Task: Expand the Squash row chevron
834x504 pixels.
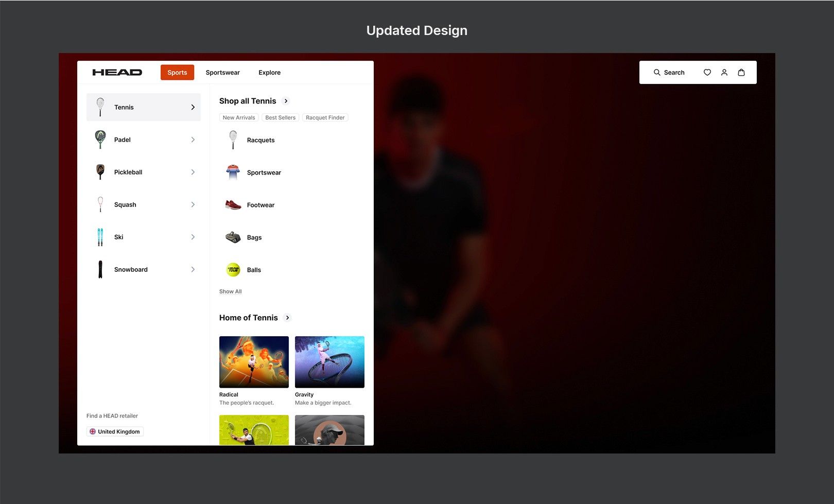Action: (x=193, y=204)
